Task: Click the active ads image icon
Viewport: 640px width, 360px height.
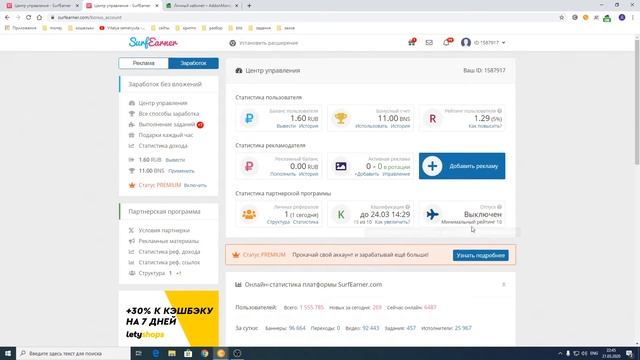Action: [341, 166]
